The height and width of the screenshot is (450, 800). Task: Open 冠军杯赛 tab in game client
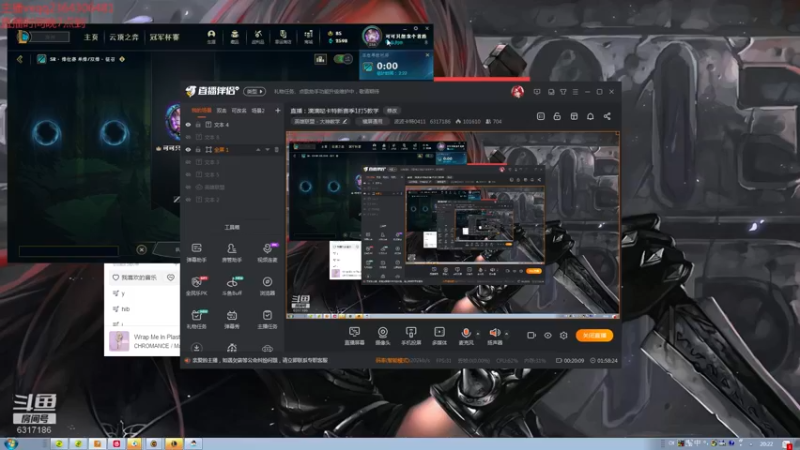pyautogui.click(x=164, y=37)
